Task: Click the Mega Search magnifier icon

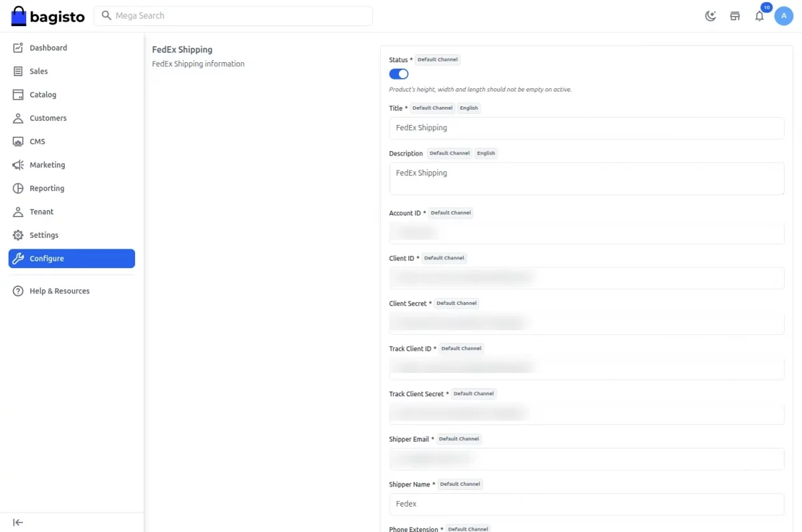Action: coord(106,15)
